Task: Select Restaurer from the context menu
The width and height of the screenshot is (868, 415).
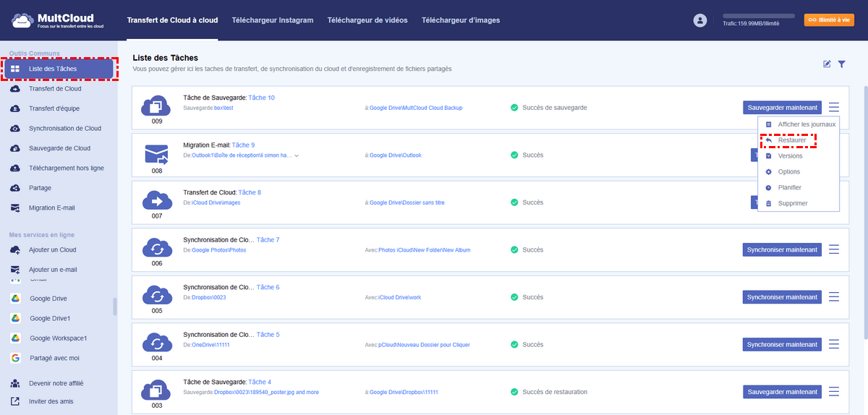Action: coord(791,140)
